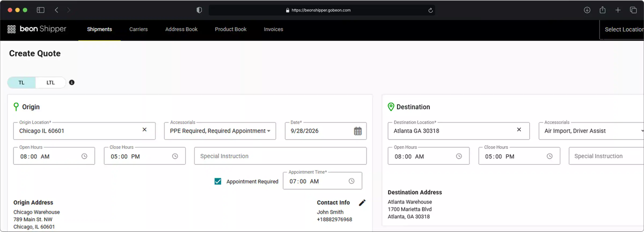Screen dimensions: 644x232
Task: Reload the page with refresh icon
Action: click(430, 10)
